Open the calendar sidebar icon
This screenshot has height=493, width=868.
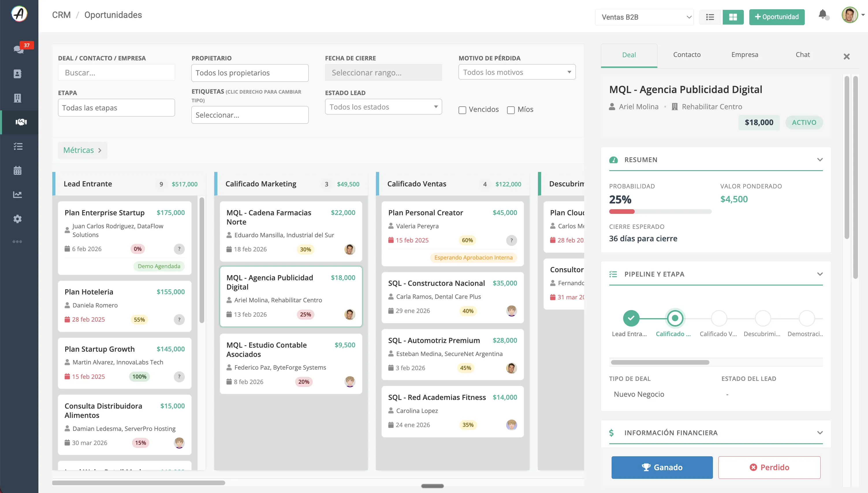[x=18, y=170]
